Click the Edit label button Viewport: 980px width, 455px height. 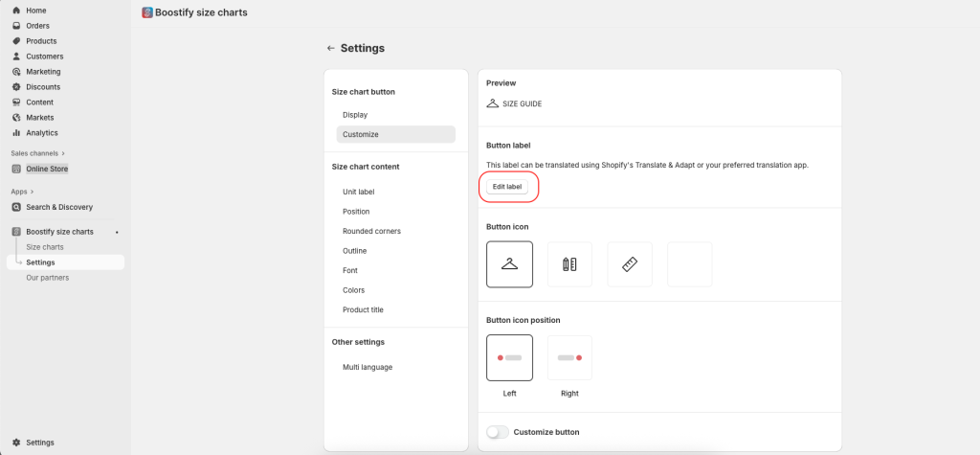(507, 187)
